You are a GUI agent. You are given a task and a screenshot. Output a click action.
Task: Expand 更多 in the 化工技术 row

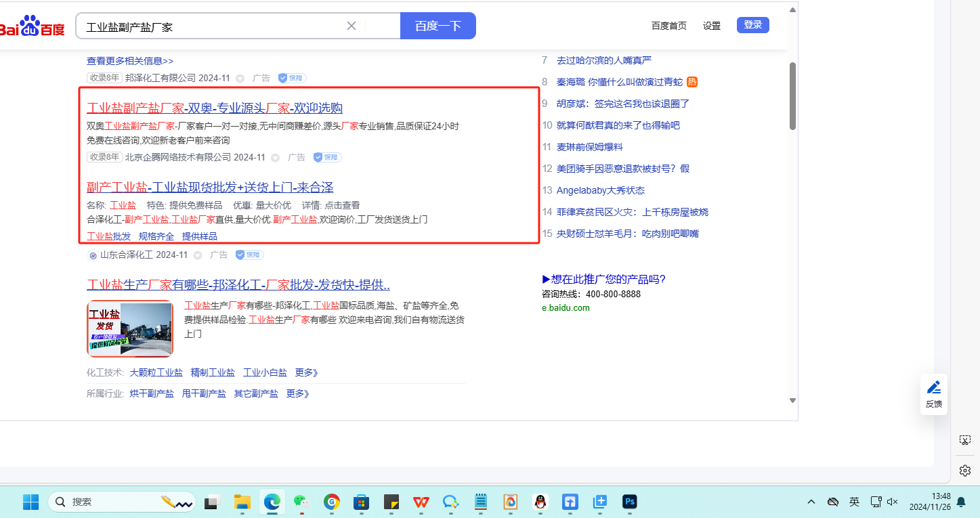[306, 372]
